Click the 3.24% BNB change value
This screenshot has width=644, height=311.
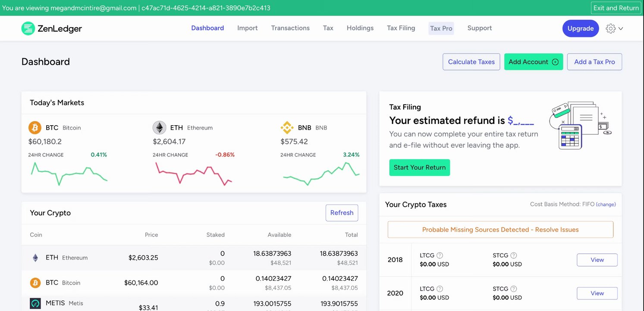point(351,155)
